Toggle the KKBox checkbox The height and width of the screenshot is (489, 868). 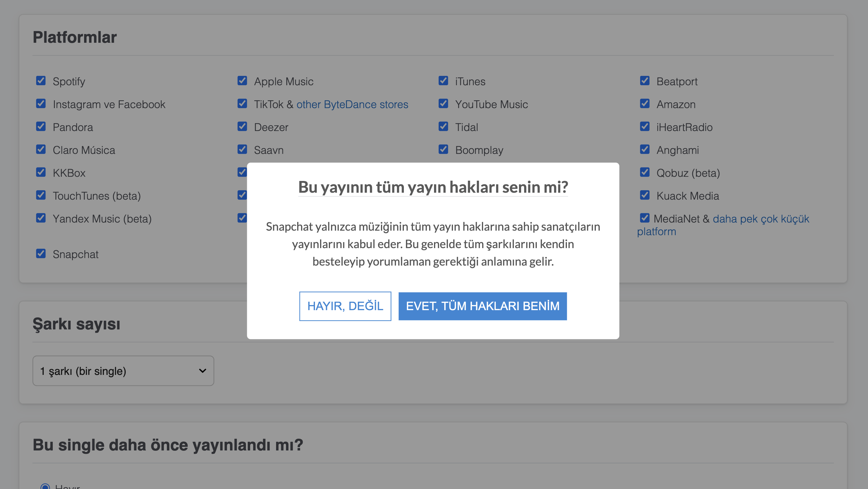tap(41, 172)
